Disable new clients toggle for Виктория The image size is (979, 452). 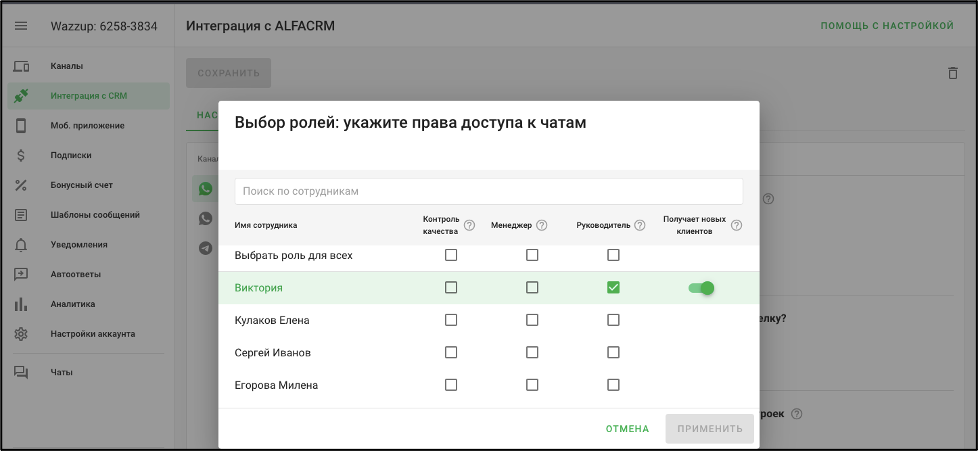[701, 288]
